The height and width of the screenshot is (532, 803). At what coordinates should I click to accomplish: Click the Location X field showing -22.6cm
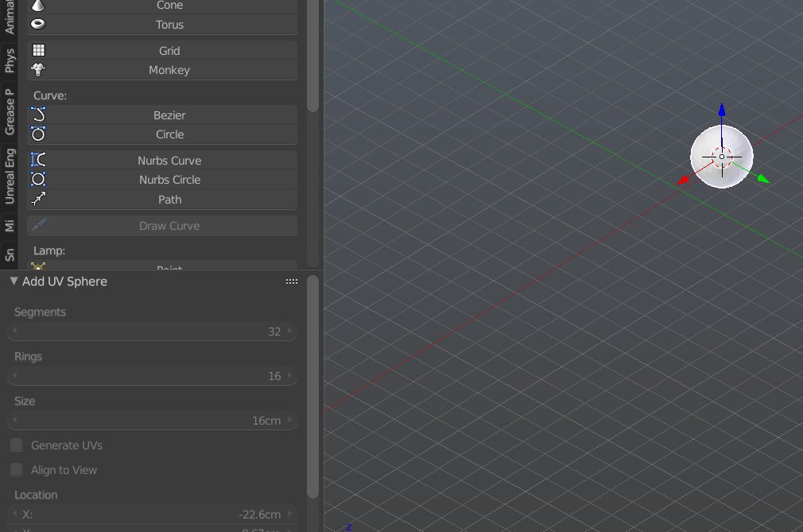(152, 514)
